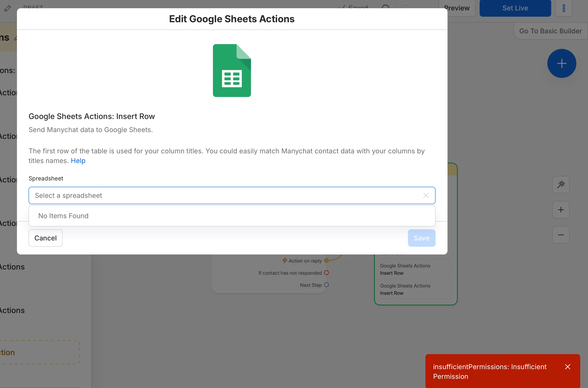This screenshot has width=588, height=388.
Task: Click the magic wand auto-arrange icon
Action: click(x=561, y=185)
